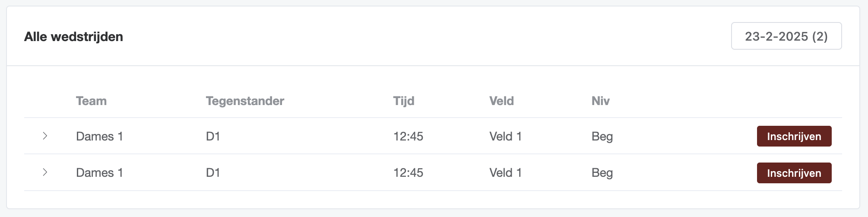Sort by the Tegenstander column header
This screenshot has width=868, height=217.
(245, 101)
